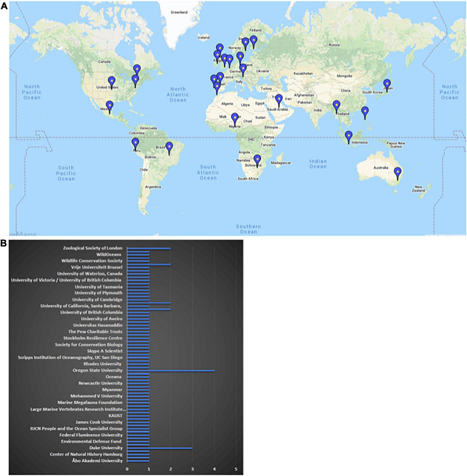
Task: Click the Greenland label on the map
Action: click(x=179, y=12)
